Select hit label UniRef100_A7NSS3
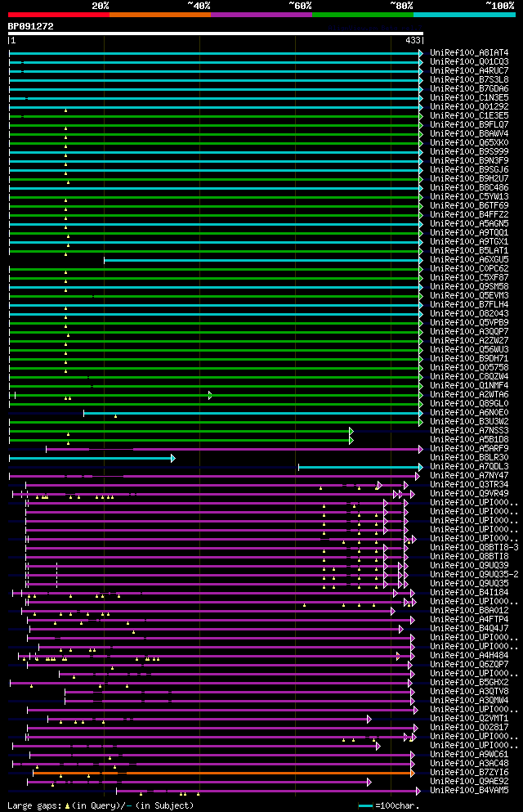The image size is (523, 812). (469, 431)
